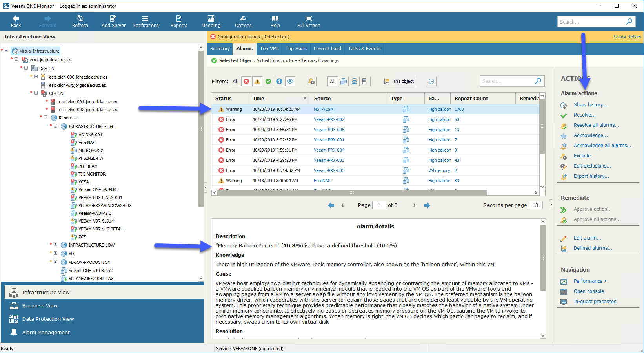Open the Top VMs tab
The image size is (644, 353).
tap(269, 49)
